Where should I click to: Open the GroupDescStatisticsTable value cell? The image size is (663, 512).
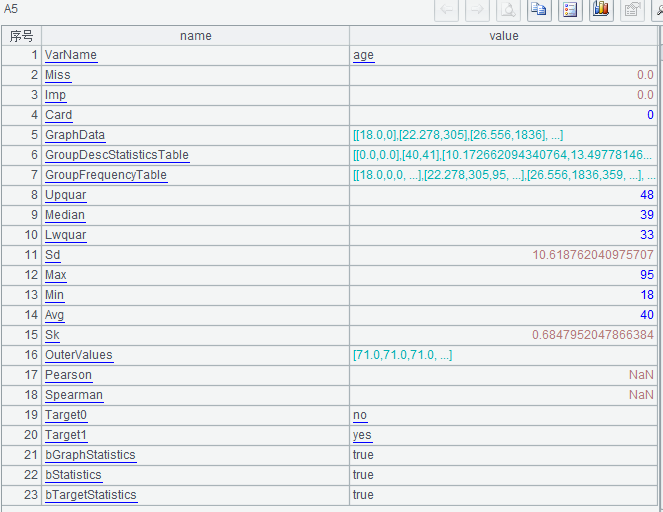[x=504, y=155]
